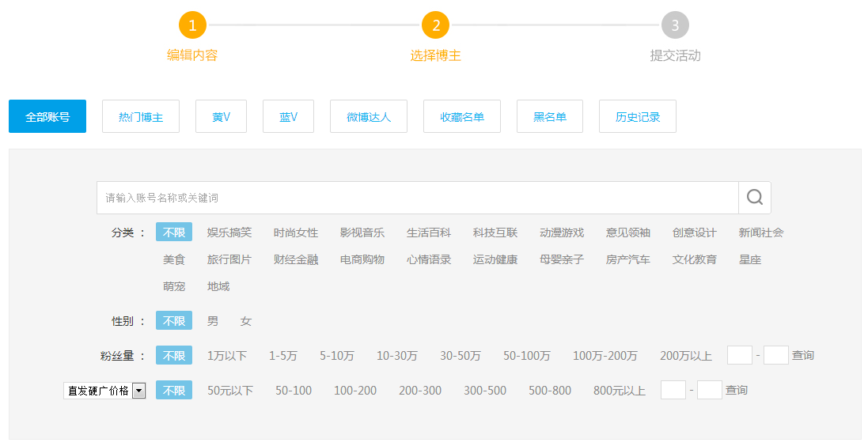The height and width of the screenshot is (446, 868).
Task: Show the 历史记录 tab
Action: [x=638, y=116]
